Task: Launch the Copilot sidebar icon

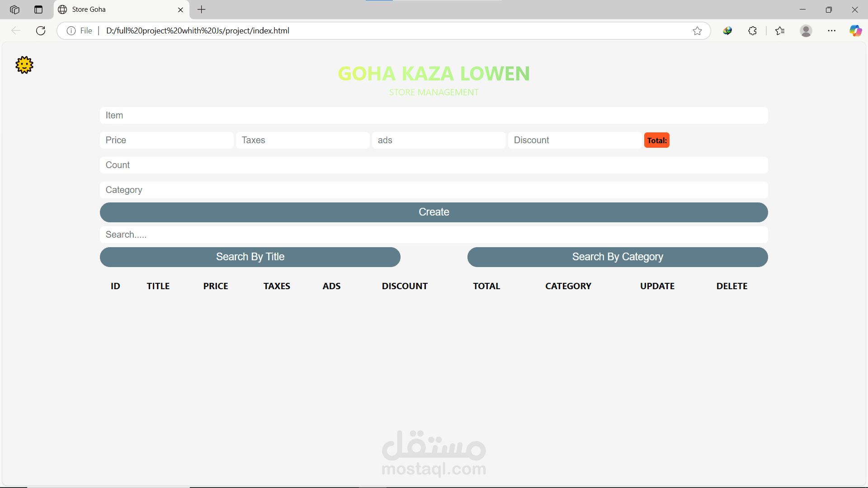Action: (x=855, y=31)
